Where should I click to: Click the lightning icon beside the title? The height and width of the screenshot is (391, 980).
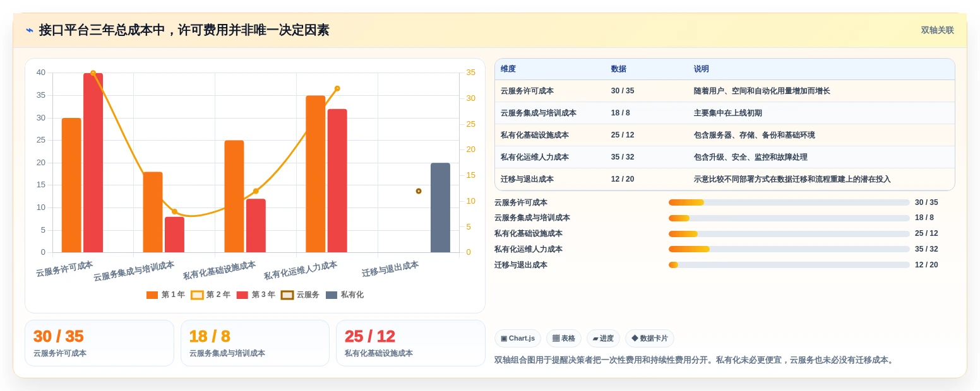coord(30,30)
